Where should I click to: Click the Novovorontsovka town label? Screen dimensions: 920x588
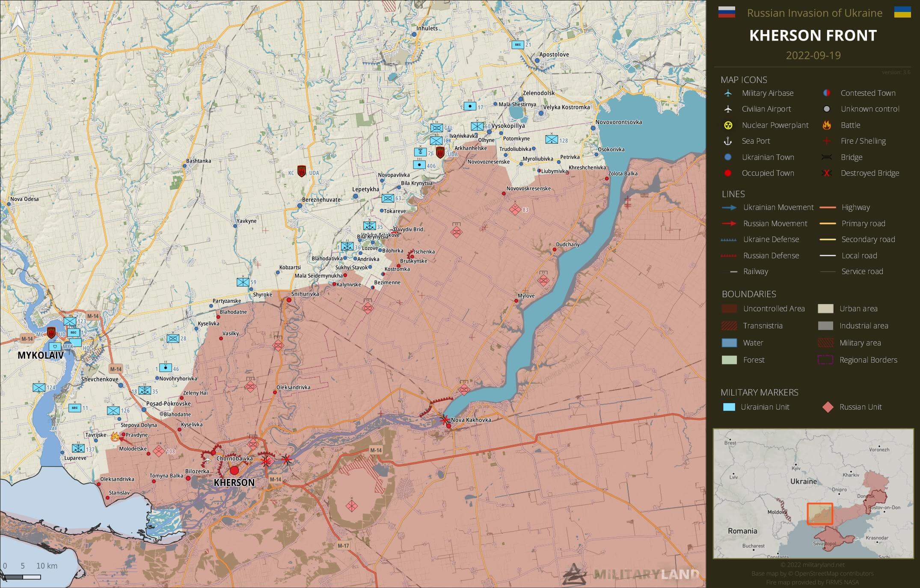pos(619,122)
